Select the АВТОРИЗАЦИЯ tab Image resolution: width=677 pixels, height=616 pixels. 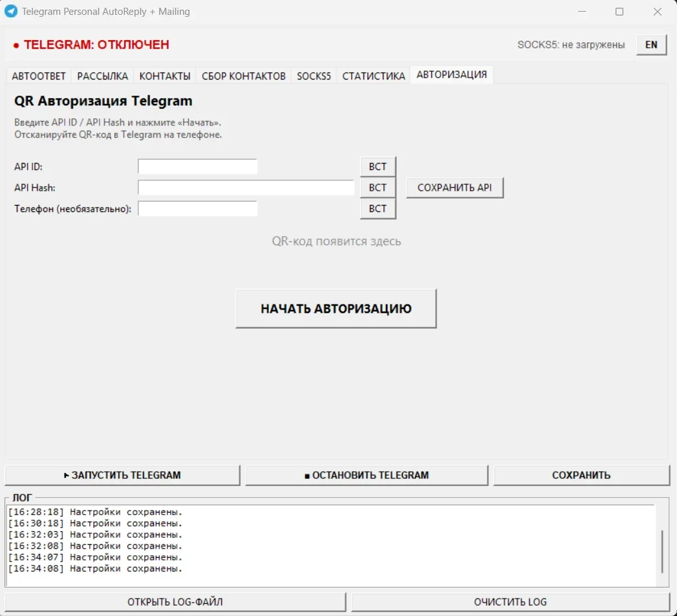(451, 75)
